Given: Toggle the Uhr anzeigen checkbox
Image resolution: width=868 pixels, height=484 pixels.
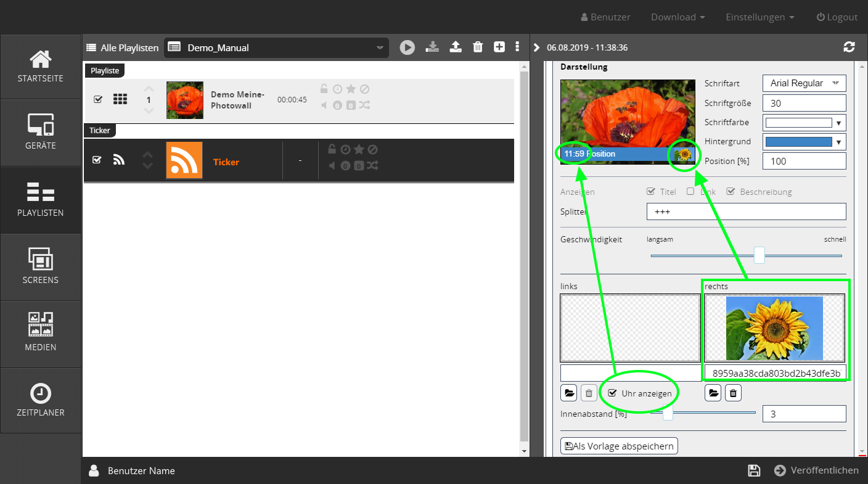Looking at the screenshot, I should [612, 393].
